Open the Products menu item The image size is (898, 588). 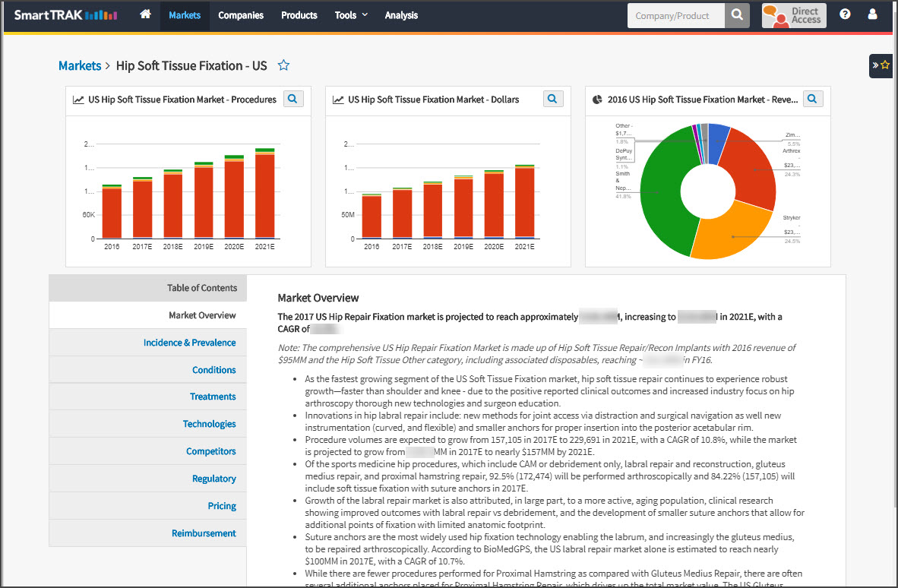(299, 15)
